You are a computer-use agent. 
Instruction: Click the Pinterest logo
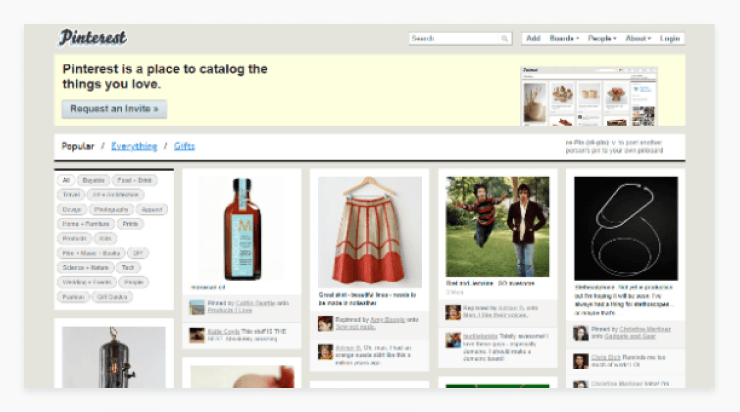92,38
